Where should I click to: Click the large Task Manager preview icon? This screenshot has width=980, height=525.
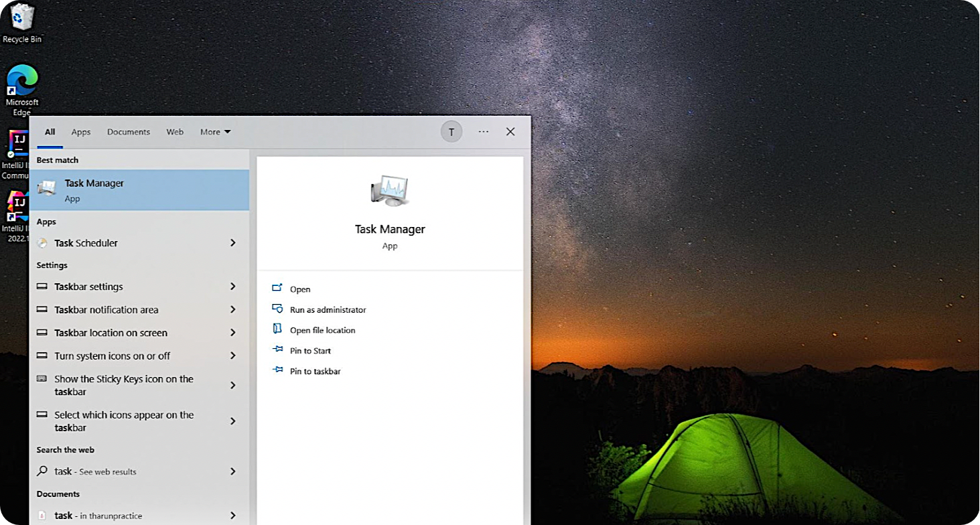[x=389, y=190]
